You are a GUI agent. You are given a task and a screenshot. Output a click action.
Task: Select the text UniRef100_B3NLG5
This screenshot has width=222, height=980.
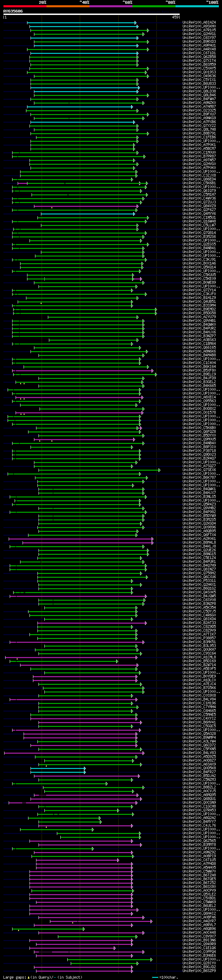point(199,496)
